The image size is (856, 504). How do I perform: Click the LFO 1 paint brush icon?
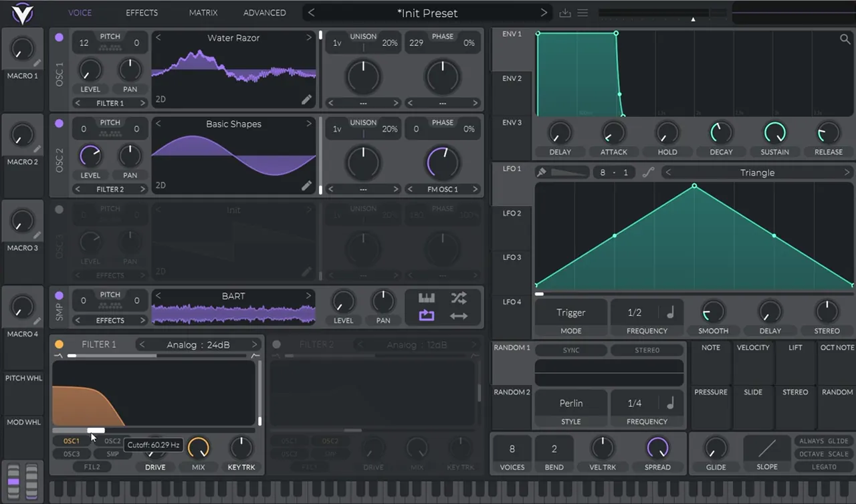(x=542, y=172)
